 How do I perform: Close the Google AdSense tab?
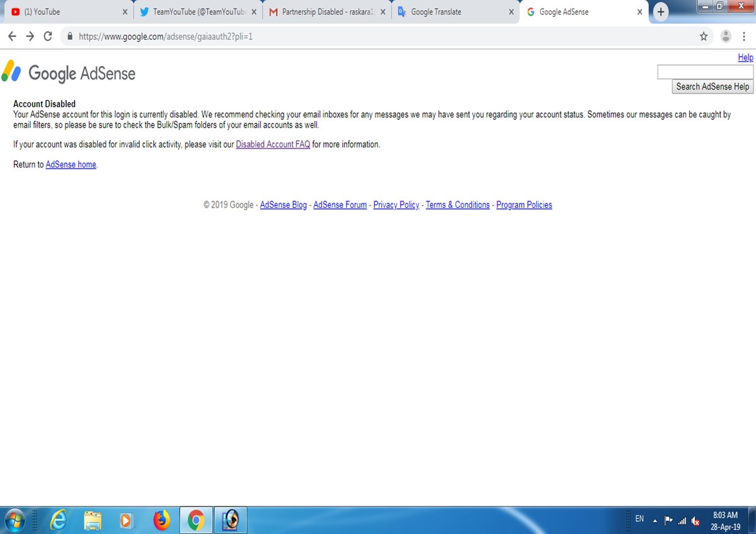639,12
